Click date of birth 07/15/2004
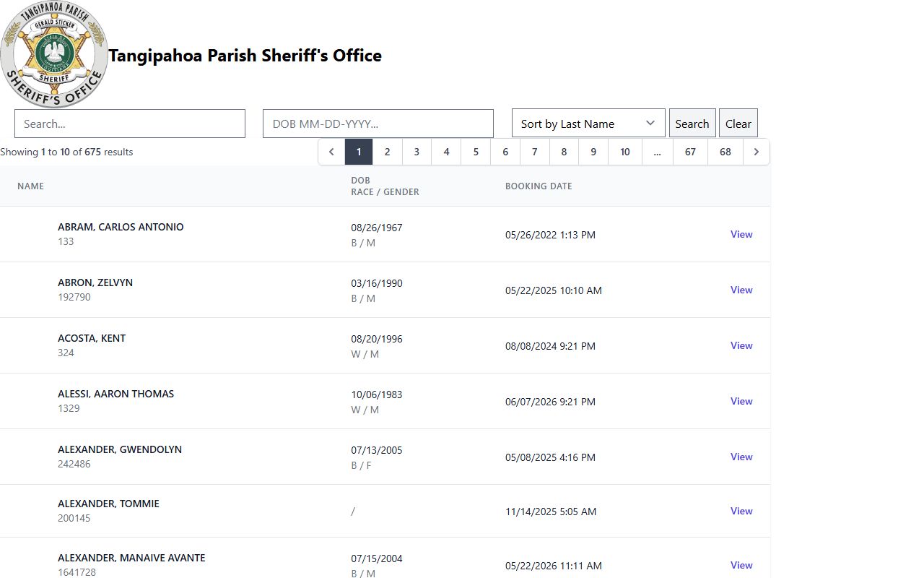 [x=377, y=558]
